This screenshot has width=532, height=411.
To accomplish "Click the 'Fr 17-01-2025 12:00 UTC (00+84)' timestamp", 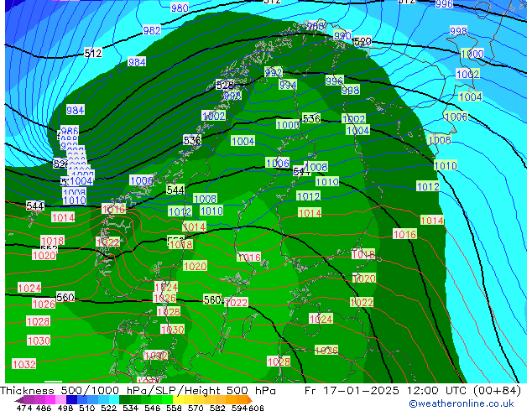I will (413, 391).
